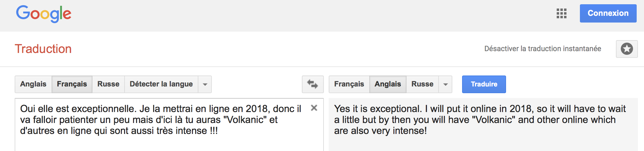The width and height of the screenshot is (644, 151).
Task: Click the English translation output text
Action: pyautogui.click(x=479, y=120)
